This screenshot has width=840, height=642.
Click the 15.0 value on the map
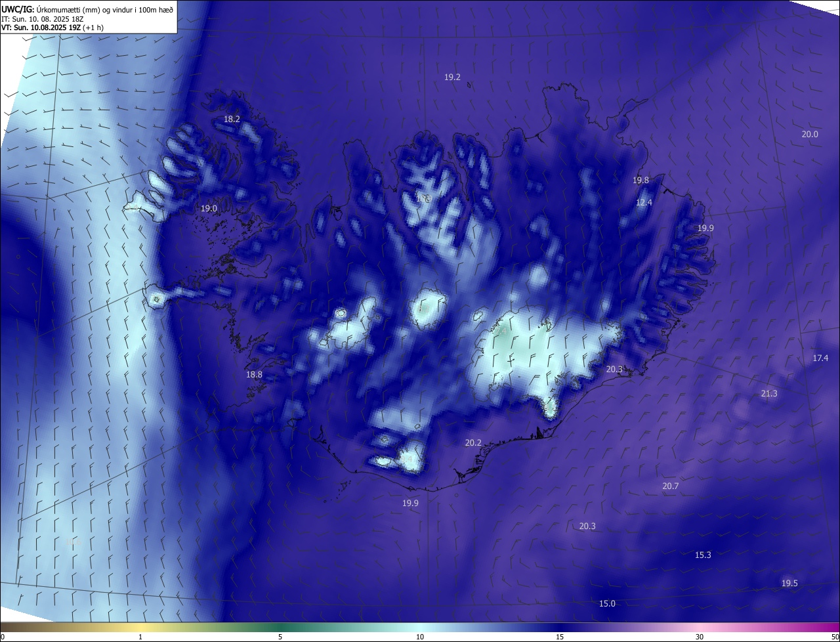[607, 603]
